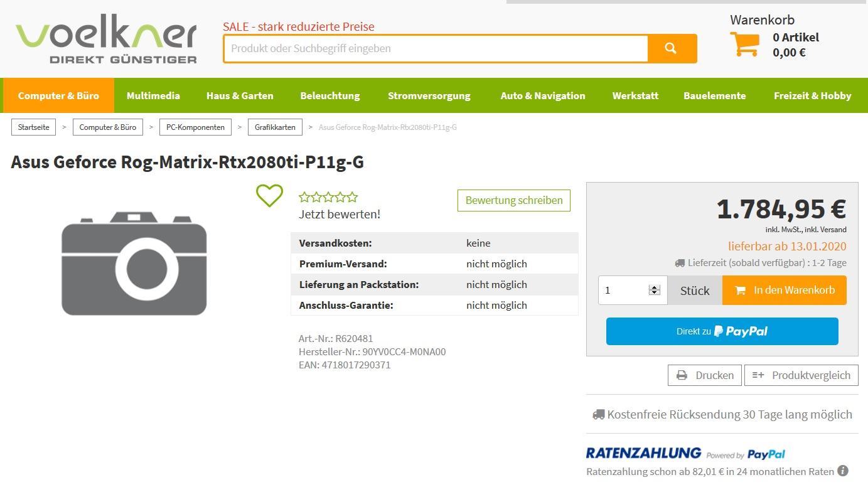Click the Versandkosten row label
868x497 pixels.
[336, 243]
